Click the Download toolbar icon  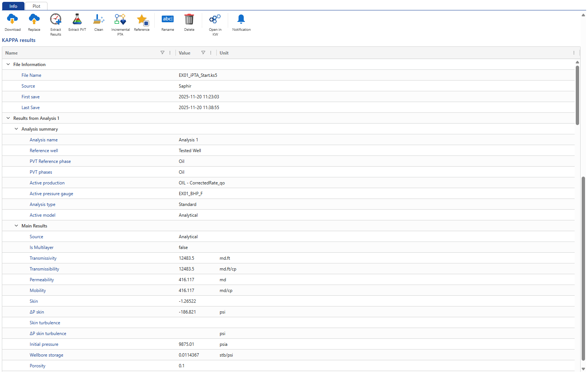[x=12, y=19]
